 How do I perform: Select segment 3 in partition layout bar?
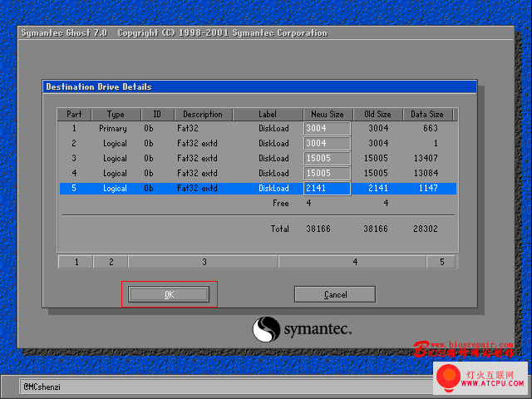[204, 262]
